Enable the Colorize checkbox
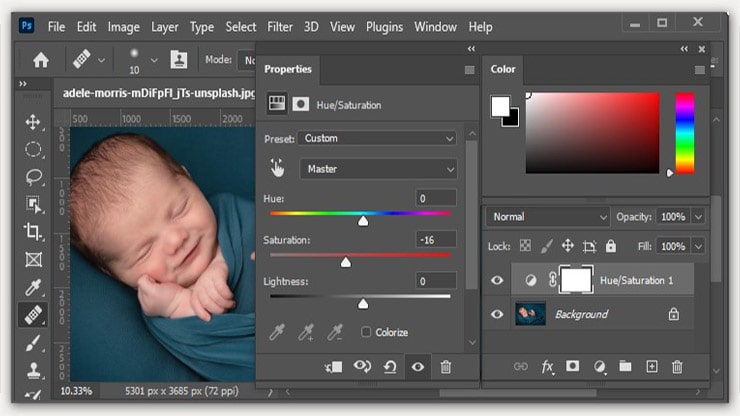This screenshot has width=740, height=416. [366, 332]
